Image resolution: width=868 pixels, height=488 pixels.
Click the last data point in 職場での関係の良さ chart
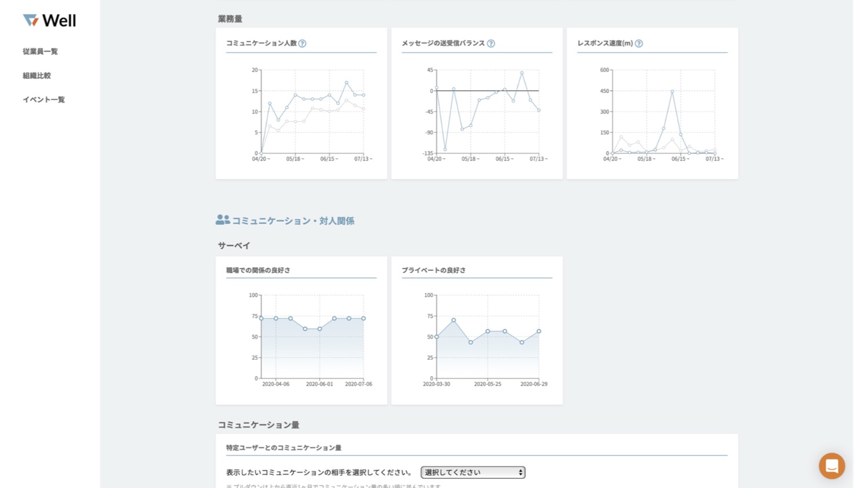[363, 318]
